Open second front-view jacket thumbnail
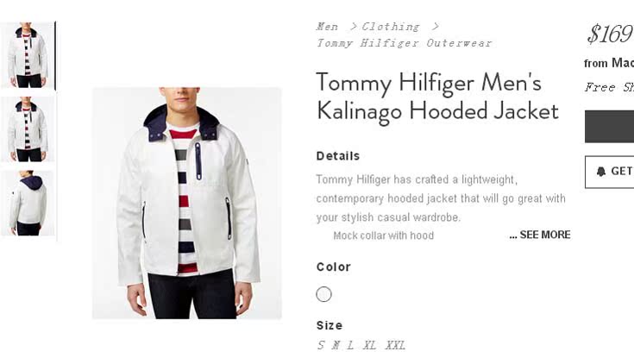634x364 pixels. coord(28,129)
